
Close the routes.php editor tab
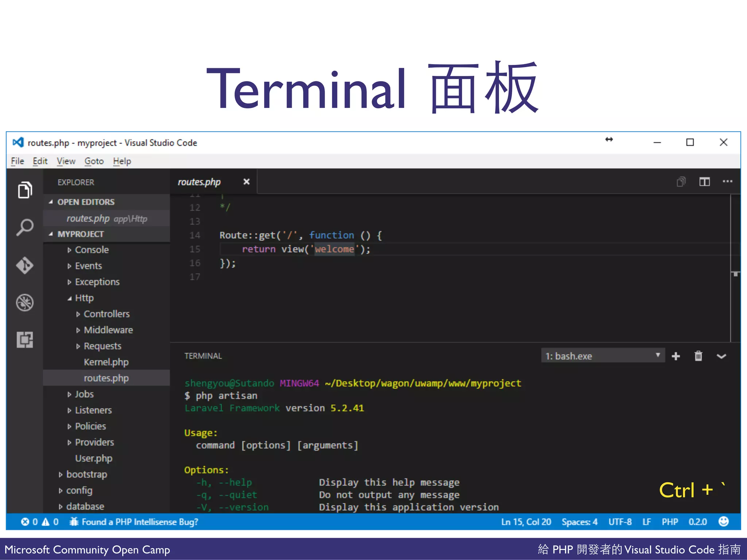247,182
